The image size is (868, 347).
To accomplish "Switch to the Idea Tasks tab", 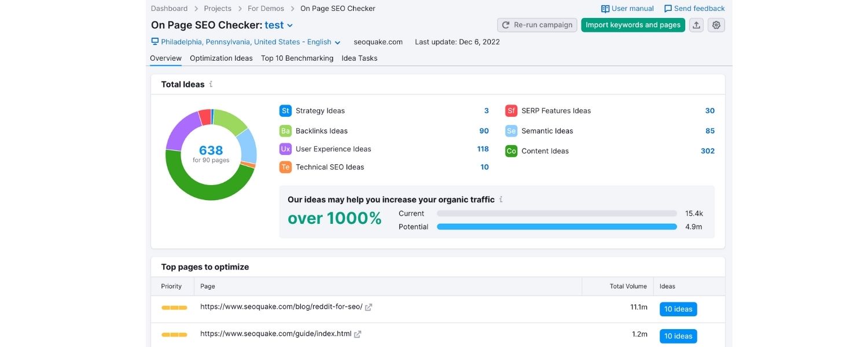I will click(x=359, y=58).
